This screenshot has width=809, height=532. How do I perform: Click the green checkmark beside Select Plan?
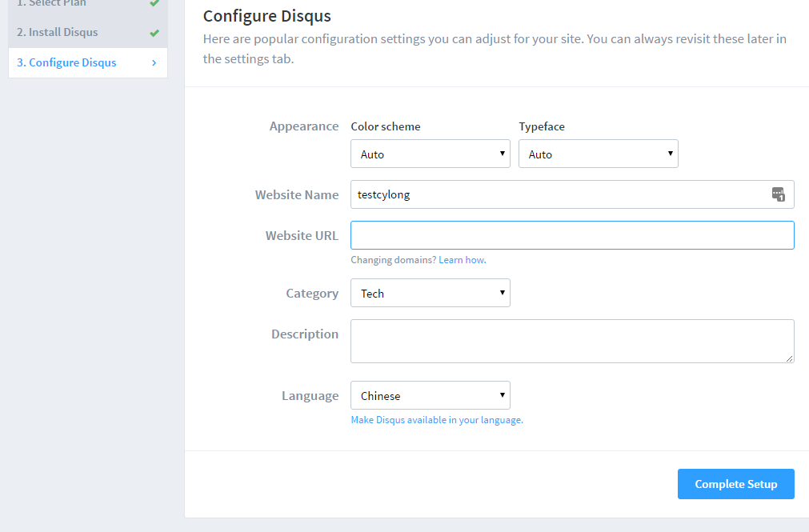click(x=154, y=3)
